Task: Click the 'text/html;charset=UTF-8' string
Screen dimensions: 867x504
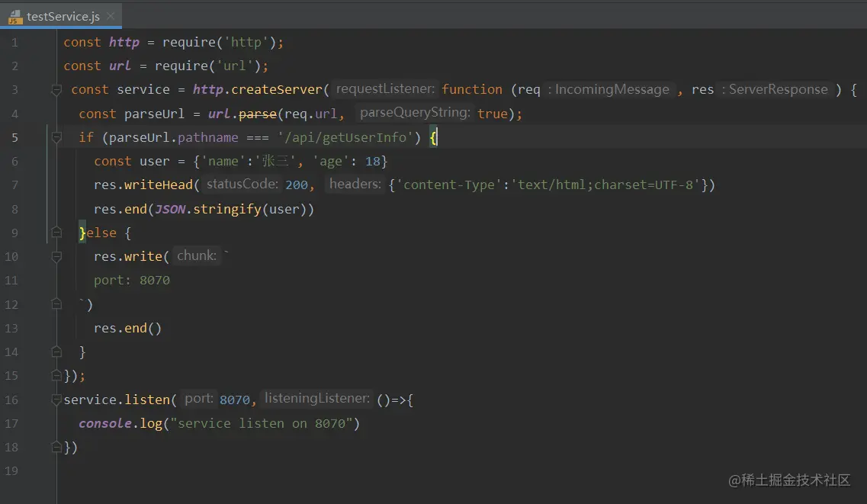Action: pyautogui.click(x=605, y=185)
